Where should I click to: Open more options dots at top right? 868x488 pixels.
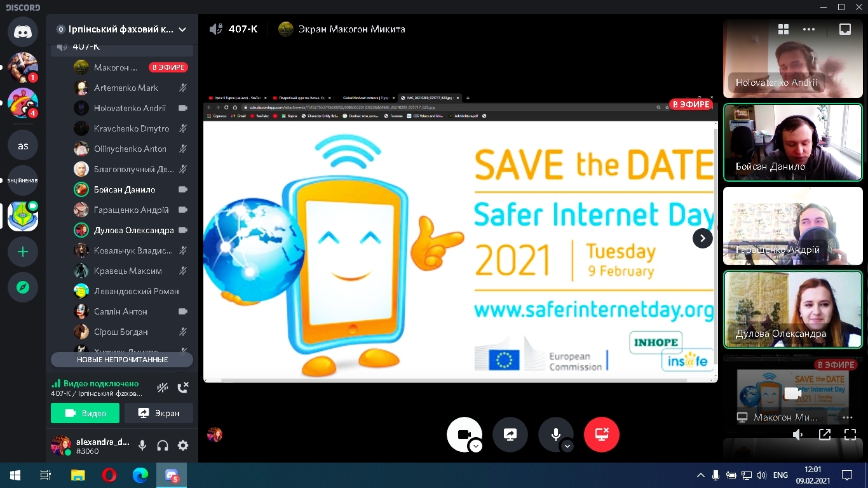coord(808,29)
